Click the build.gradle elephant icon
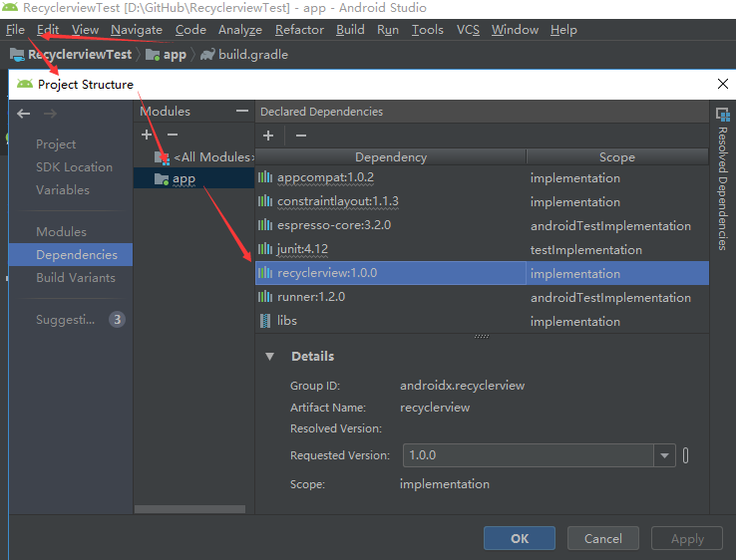The image size is (736, 560). point(207,55)
